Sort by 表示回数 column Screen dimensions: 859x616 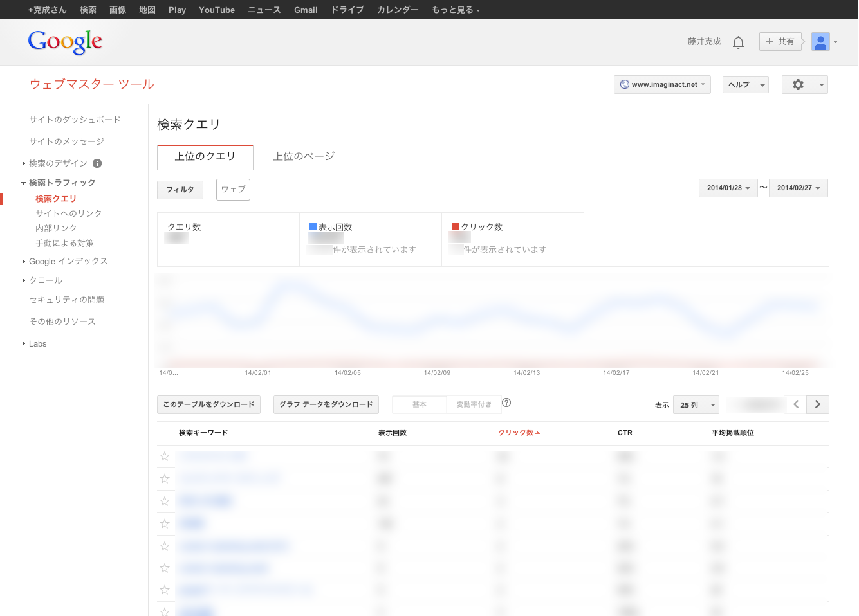393,433
